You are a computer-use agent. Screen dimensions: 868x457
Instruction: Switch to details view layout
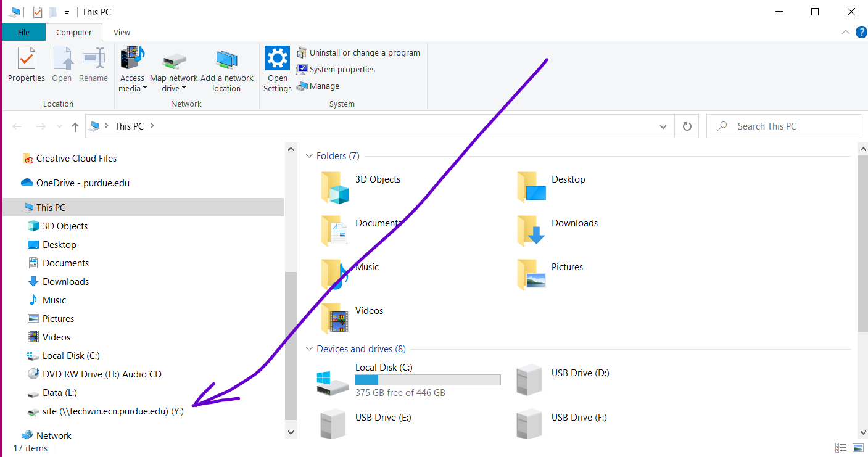point(841,448)
